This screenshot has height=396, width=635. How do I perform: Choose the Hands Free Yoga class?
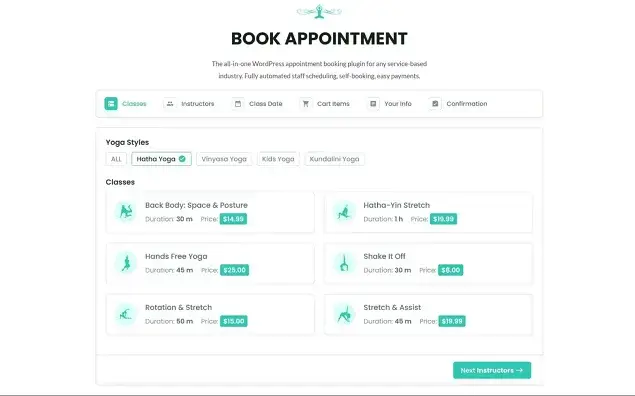[210, 264]
